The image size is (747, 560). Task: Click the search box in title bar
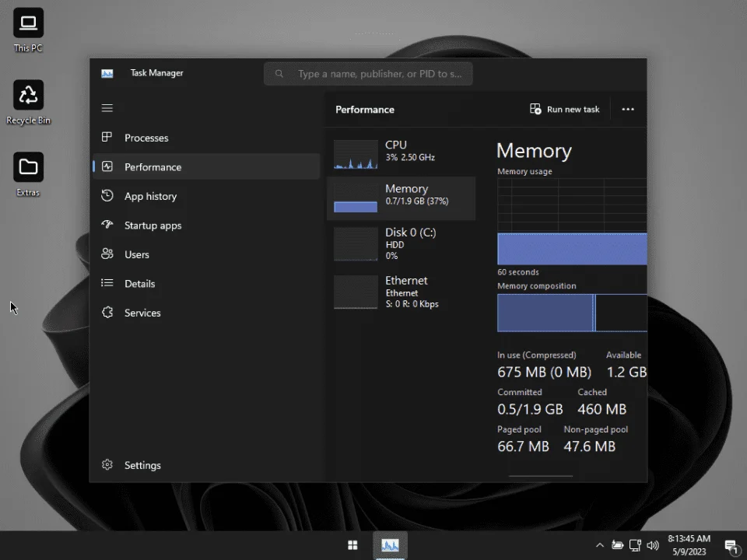tap(368, 74)
